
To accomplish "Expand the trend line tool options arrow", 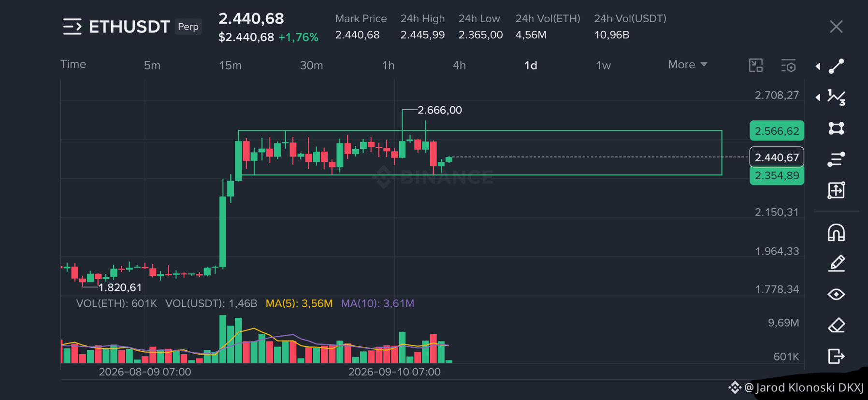I will click(818, 66).
